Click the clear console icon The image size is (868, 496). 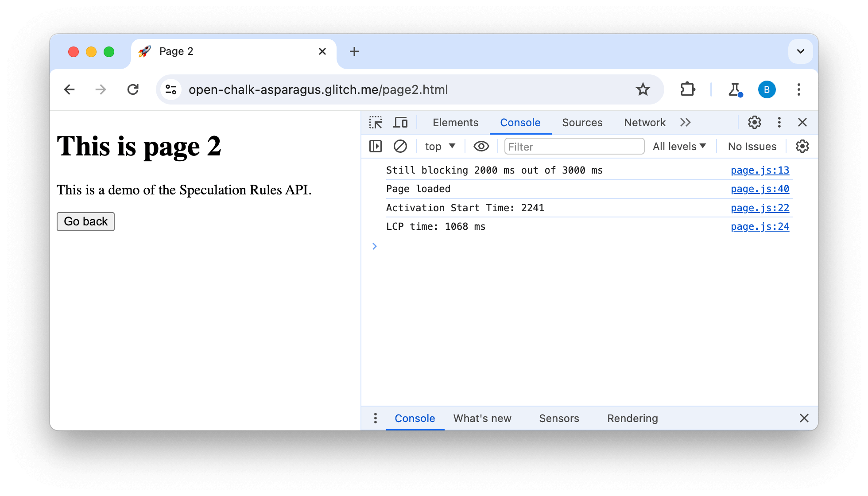point(399,146)
